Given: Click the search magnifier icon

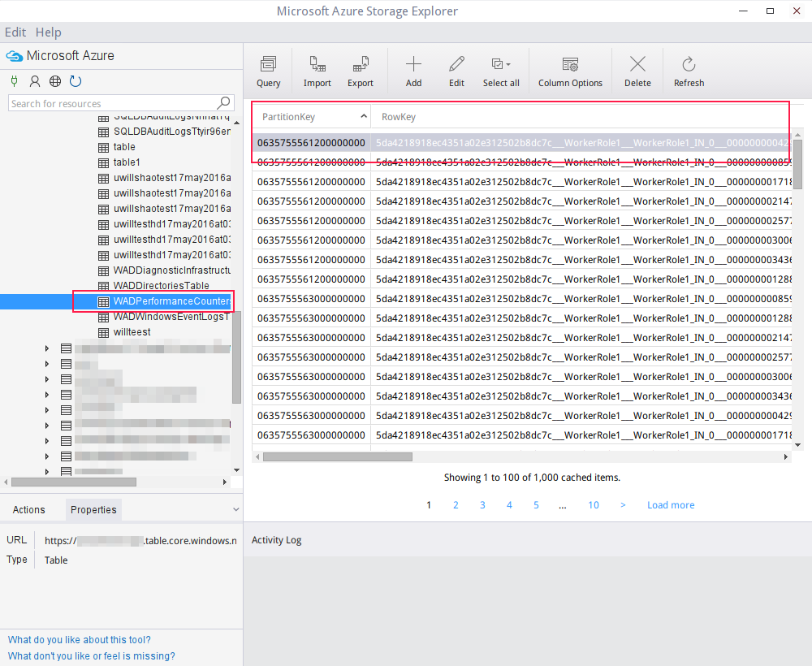Looking at the screenshot, I should (x=223, y=102).
